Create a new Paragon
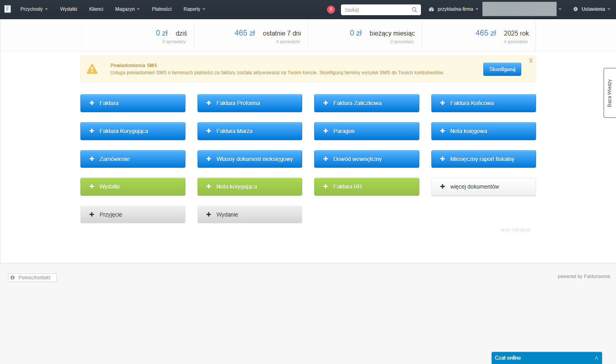This screenshot has height=364, width=616. click(x=367, y=131)
